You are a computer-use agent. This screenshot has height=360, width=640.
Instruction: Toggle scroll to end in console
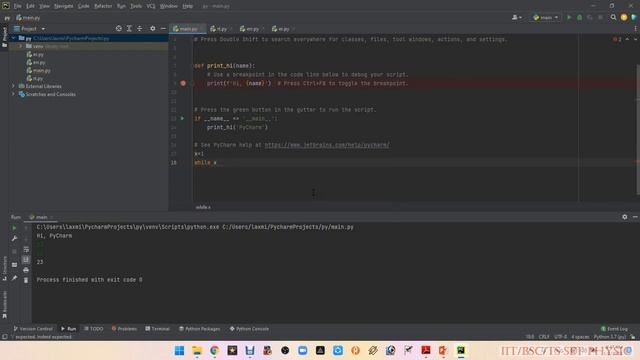click(x=26, y=260)
